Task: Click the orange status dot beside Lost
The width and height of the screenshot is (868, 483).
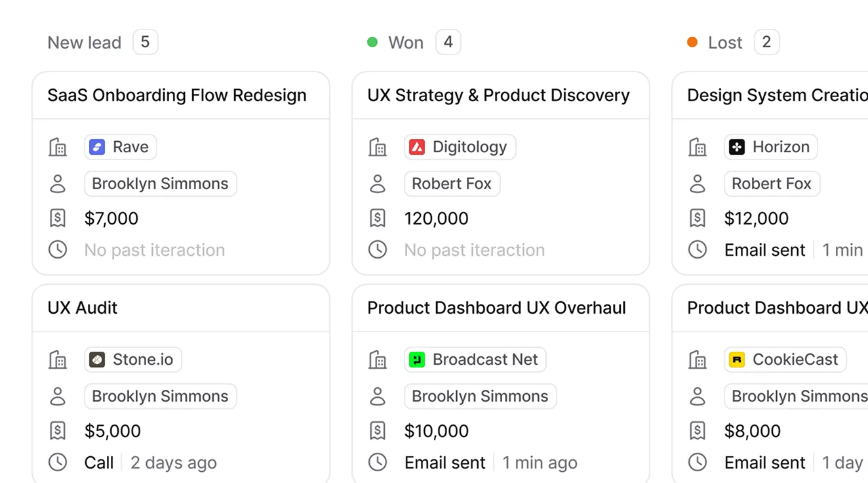Action: point(692,42)
